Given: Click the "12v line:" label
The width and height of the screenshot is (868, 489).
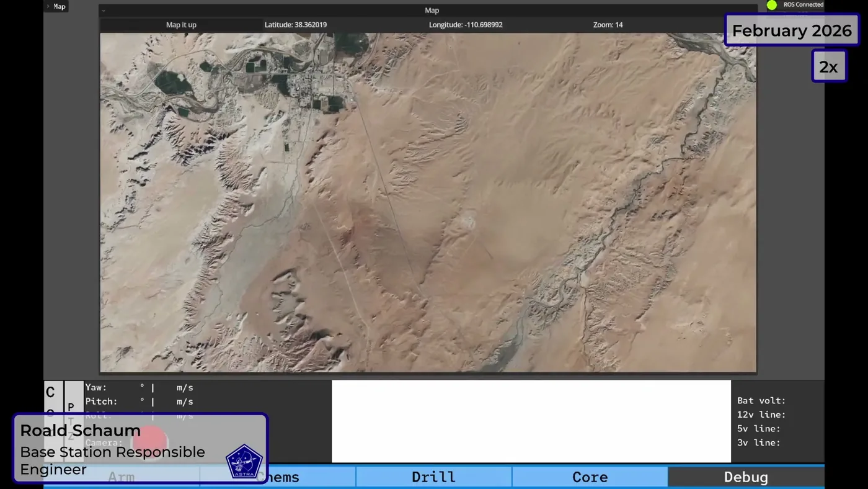Looking at the screenshot, I should (761, 415).
